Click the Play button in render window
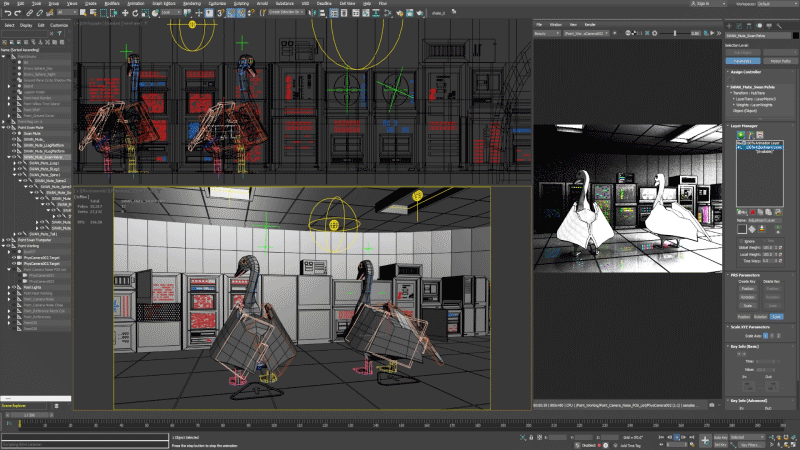800x450 pixels. coord(712,32)
